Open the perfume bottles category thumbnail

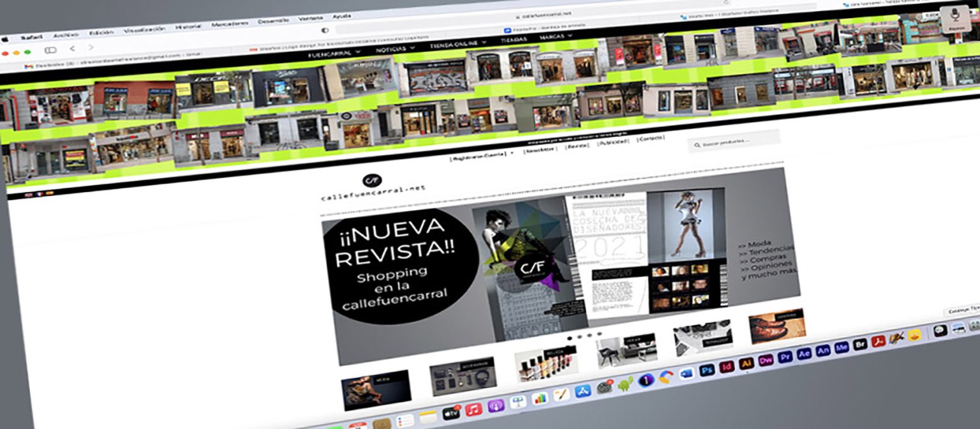click(x=547, y=365)
